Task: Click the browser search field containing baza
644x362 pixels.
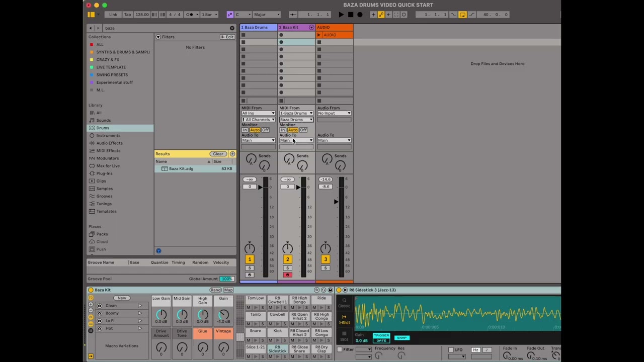Action: 165,28
